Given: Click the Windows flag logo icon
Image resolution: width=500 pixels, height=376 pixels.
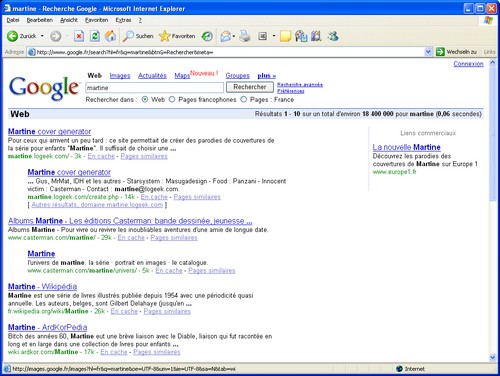Looking at the screenshot, I should [x=488, y=20].
